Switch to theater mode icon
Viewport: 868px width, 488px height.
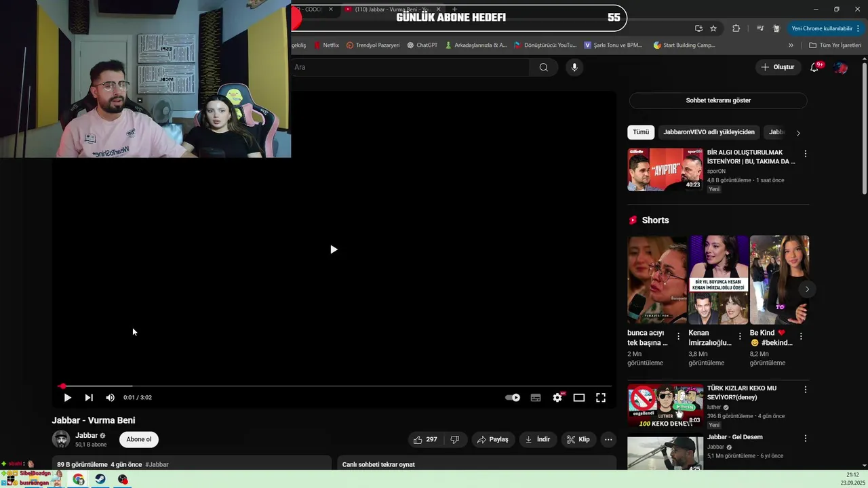tap(579, 398)
